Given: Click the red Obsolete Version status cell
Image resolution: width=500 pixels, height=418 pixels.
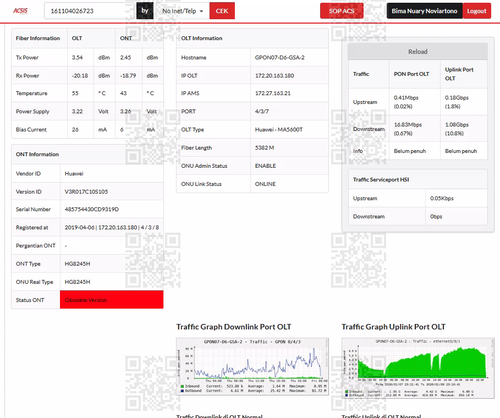Looking at the screenshot, I should point(112,300).
